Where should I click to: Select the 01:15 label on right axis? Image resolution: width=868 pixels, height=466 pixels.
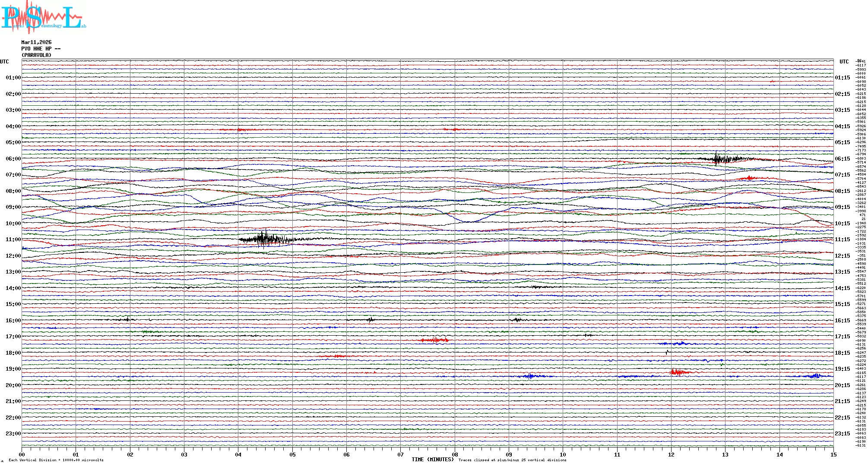coord(842,78)
